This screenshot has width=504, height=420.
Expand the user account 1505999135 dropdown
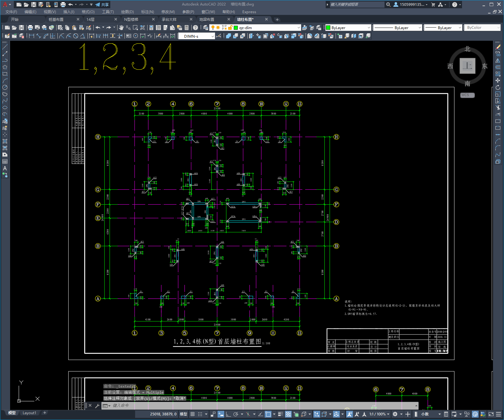point(411,5)
